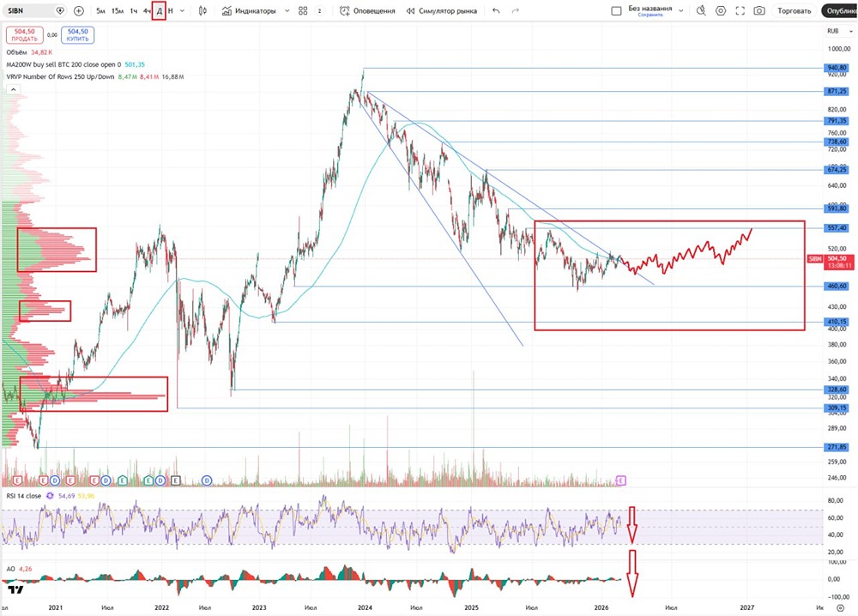Click the Сохранить link under layout name
Viewport: 858px width, 616px height.
point(650,15)
